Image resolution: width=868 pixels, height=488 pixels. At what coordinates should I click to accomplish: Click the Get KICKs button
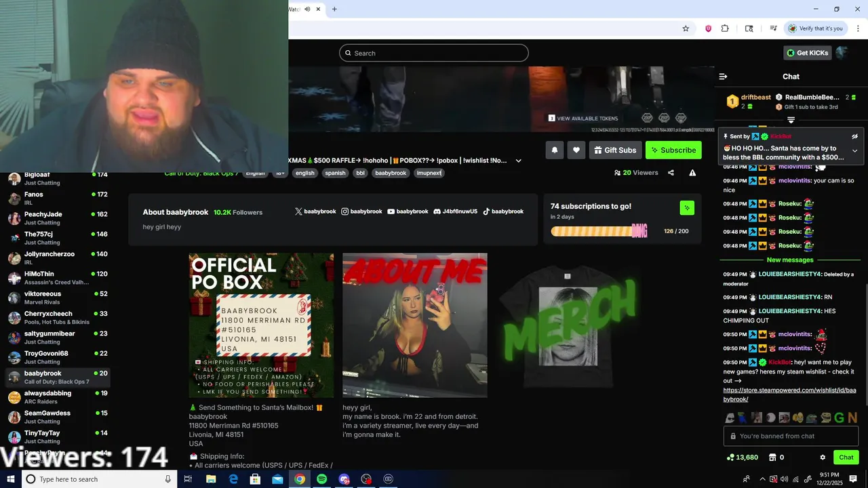[807, 53]
